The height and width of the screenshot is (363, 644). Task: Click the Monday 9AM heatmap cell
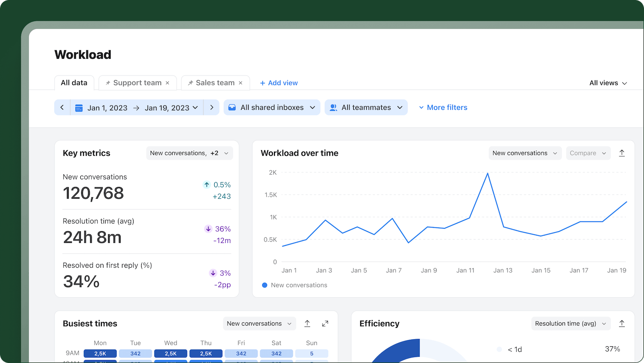pos(100,354)
